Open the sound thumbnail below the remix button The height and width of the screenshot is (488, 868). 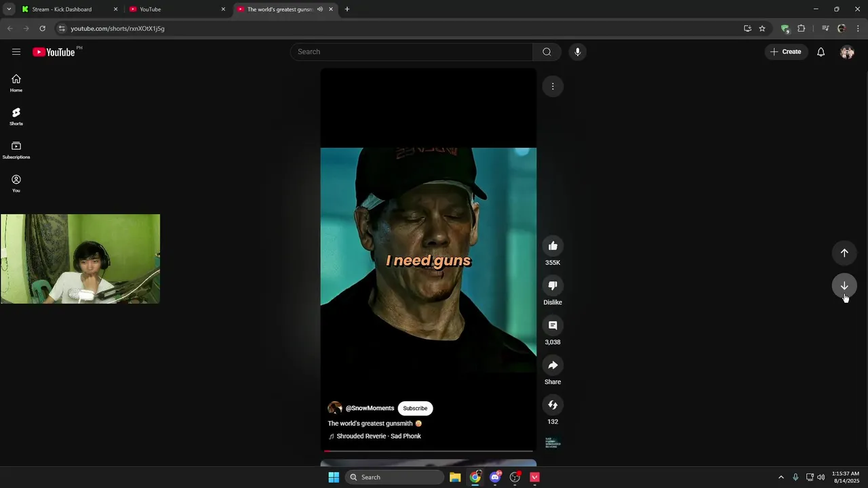553,443
